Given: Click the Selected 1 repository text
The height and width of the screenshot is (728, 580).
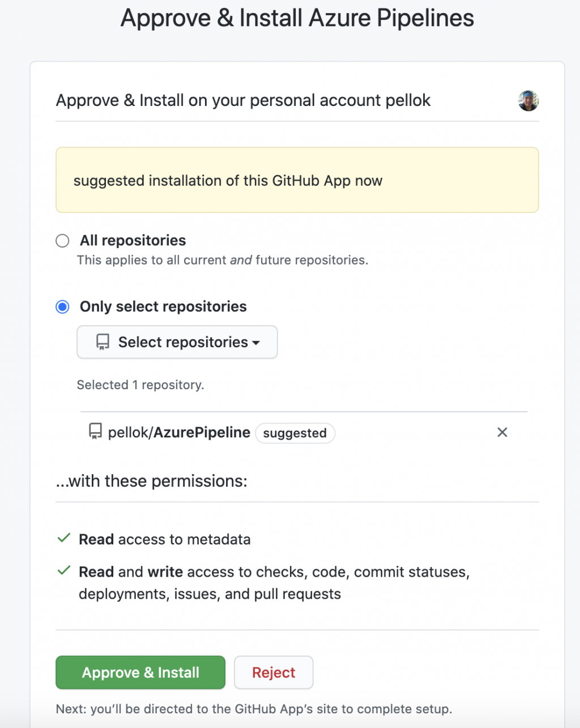Looking at the screenshot, I should coord(140,385).
